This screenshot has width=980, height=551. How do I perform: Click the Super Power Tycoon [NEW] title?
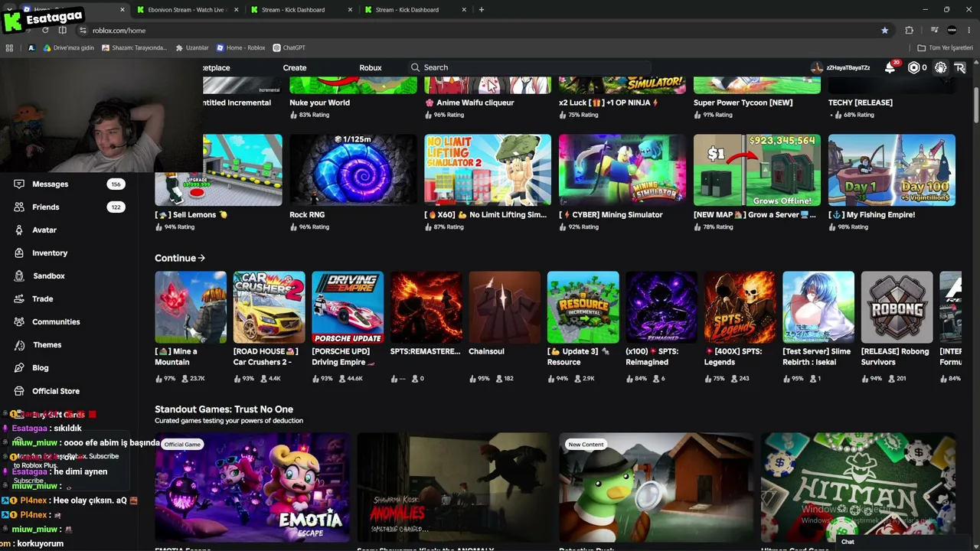coord(743,103)
